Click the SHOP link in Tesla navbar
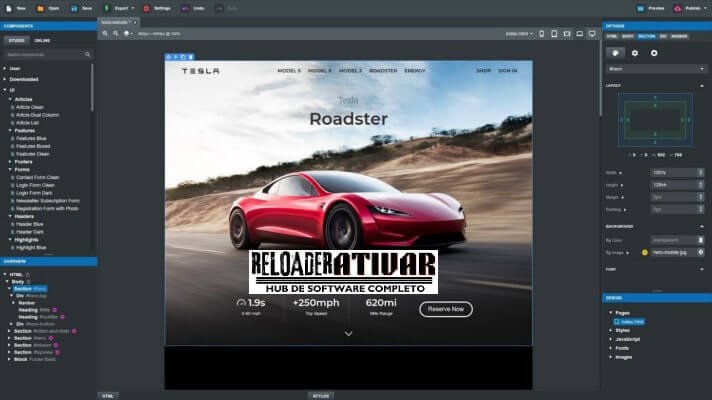The image size is (712, 400). click(x=484, y=71)
